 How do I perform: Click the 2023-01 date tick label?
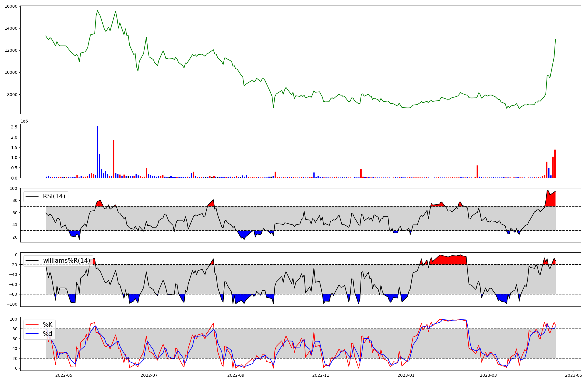[x=406, y=375]
